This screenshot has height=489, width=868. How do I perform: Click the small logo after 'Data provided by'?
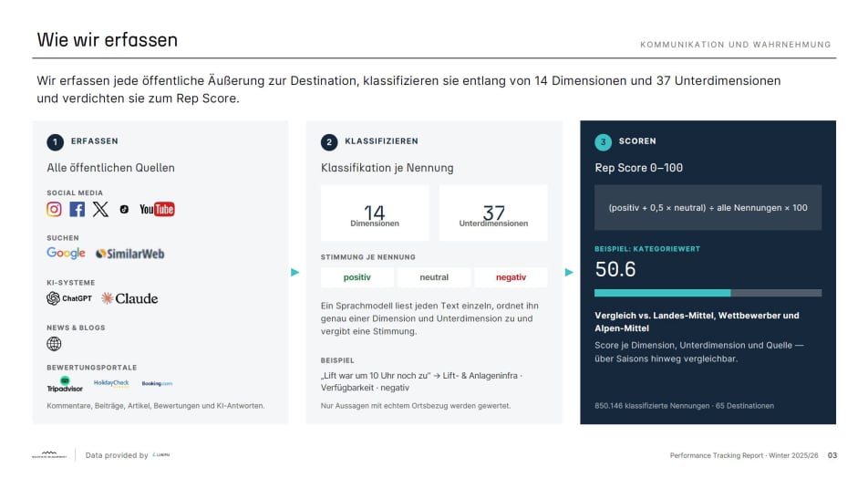[161, 454]
